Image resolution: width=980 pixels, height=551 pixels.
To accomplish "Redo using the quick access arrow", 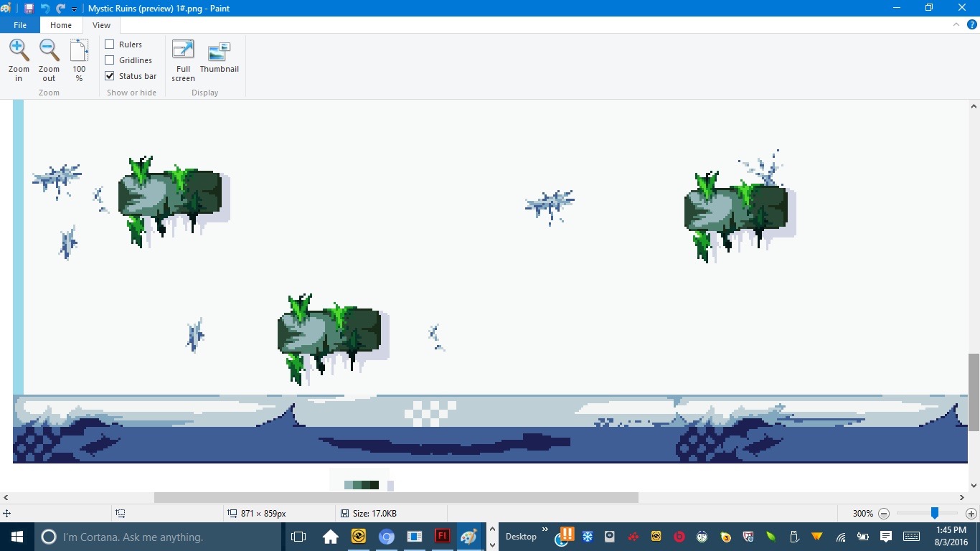I will tap(61, 9).
